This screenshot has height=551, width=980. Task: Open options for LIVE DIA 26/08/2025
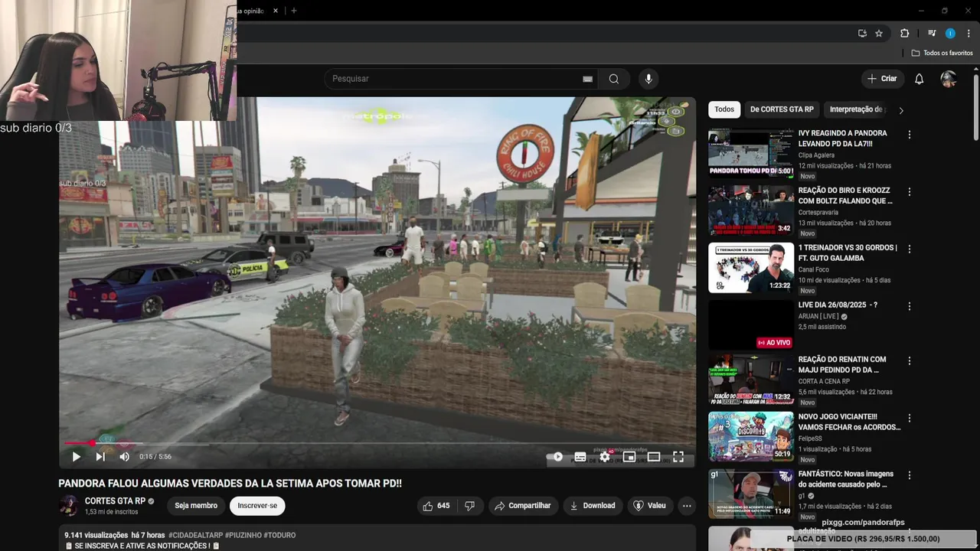(x=910, y=306)
